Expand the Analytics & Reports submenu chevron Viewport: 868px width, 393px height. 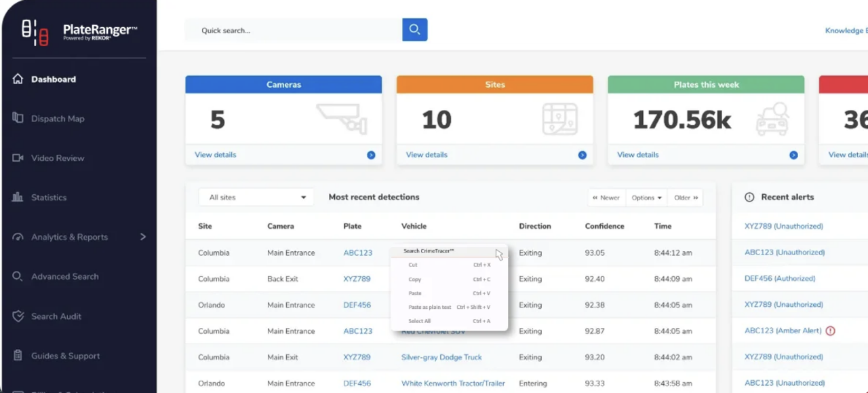pyautogui.click(x=143, y=237)
